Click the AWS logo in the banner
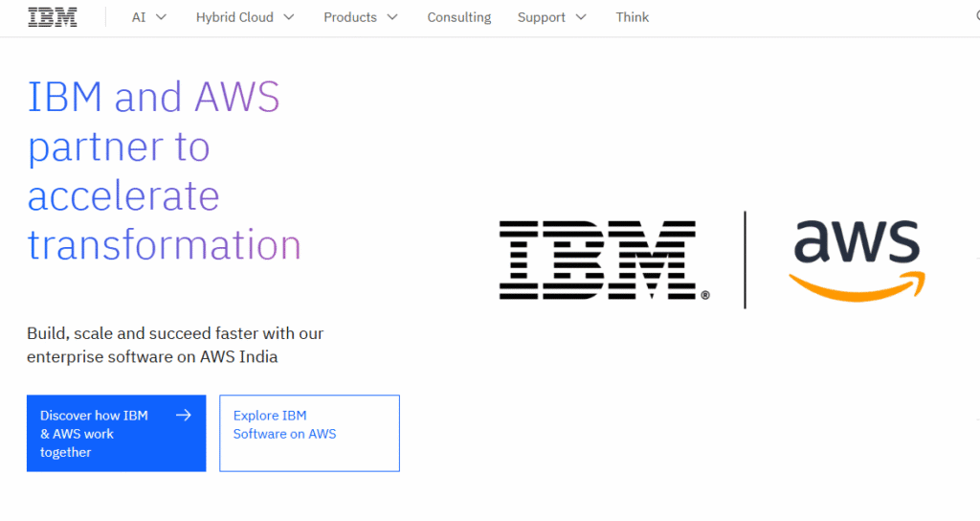 [x=857, y=260]
